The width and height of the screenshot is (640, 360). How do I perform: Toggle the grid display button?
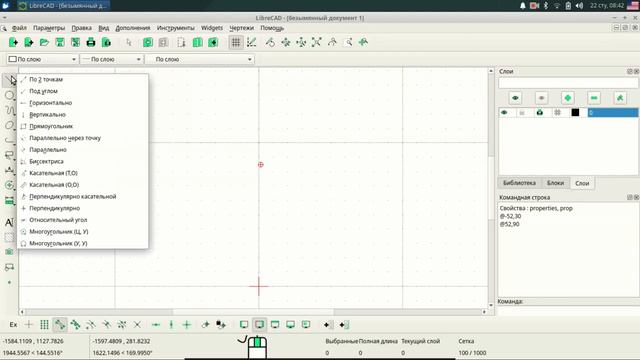pos(236,42)
